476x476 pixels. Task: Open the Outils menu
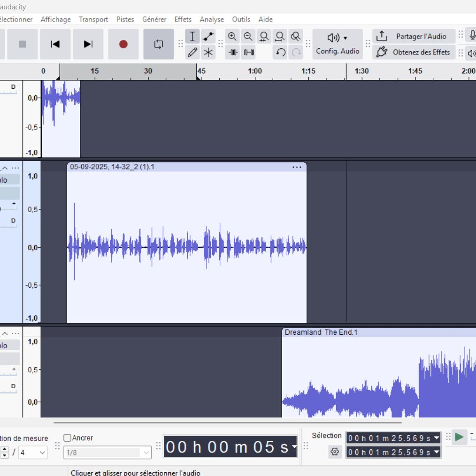(241, 20)
